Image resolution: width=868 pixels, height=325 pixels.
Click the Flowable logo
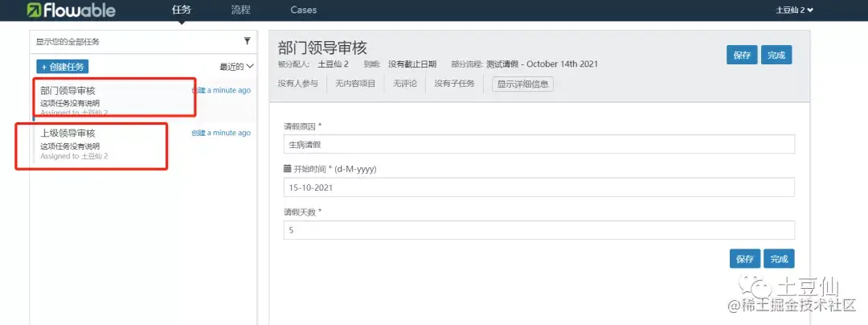[72, 10]
